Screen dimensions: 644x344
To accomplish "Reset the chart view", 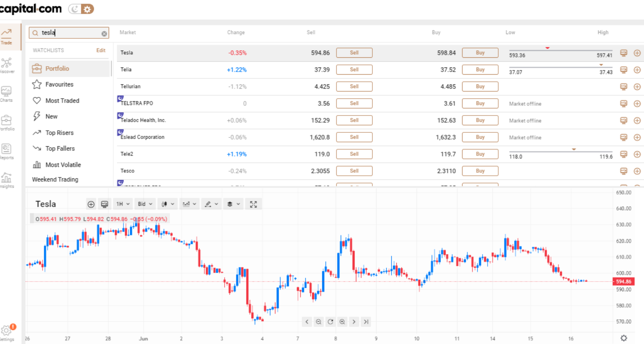I will point(331,322).
